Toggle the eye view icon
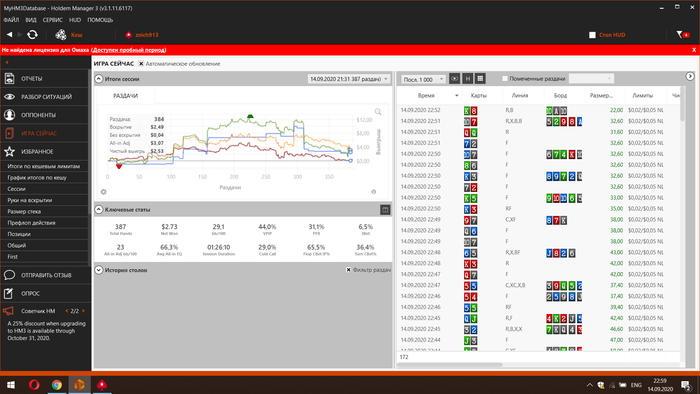700x394 pixels. tap(454, 79)
